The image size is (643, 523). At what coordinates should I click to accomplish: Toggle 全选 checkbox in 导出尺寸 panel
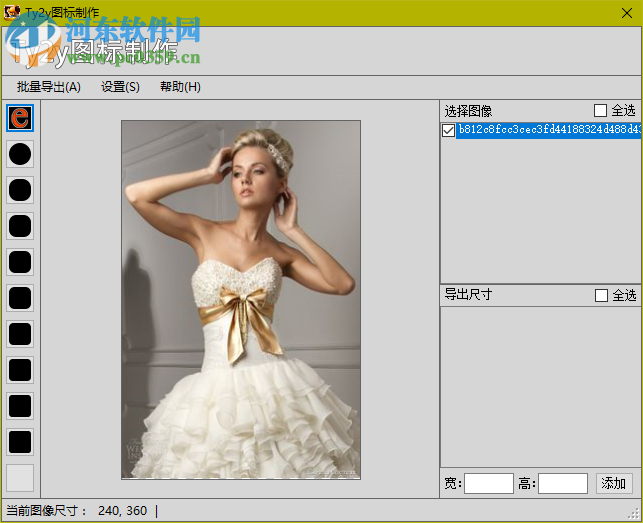click(601, 295)
